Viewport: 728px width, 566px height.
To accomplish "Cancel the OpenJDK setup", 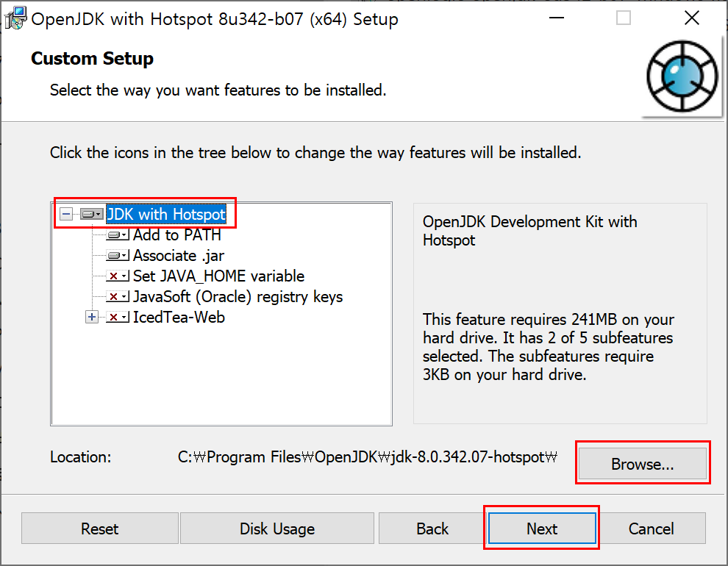I will [x=651, y=529].
